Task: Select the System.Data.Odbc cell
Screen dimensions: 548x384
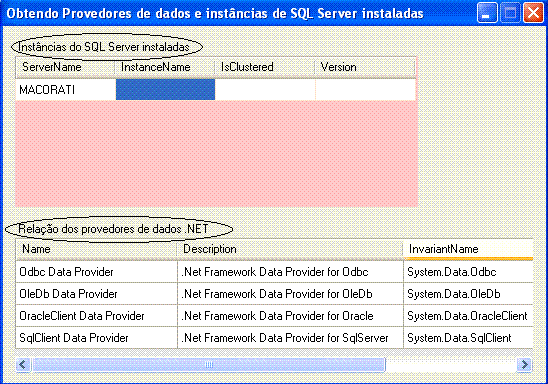Action: click(x=468, y=272)
